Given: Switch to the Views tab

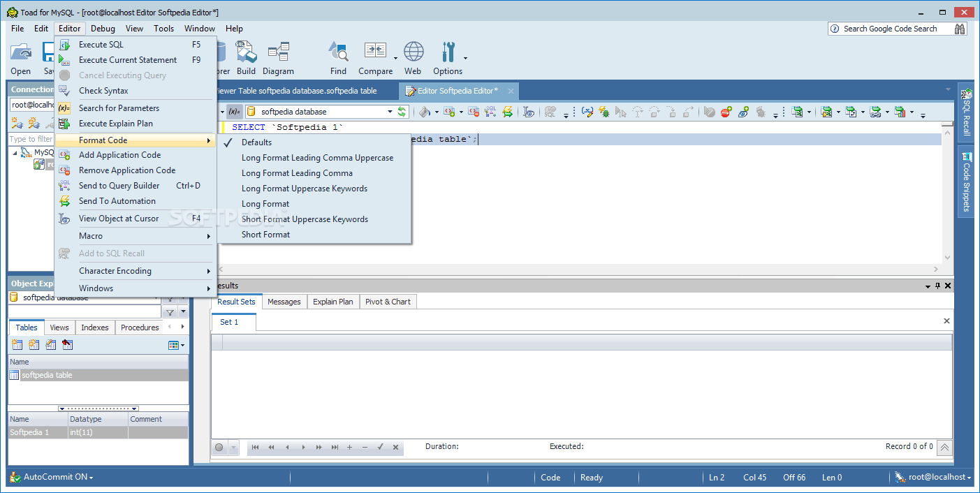Looking at the screenshot, I should (59, 328).
